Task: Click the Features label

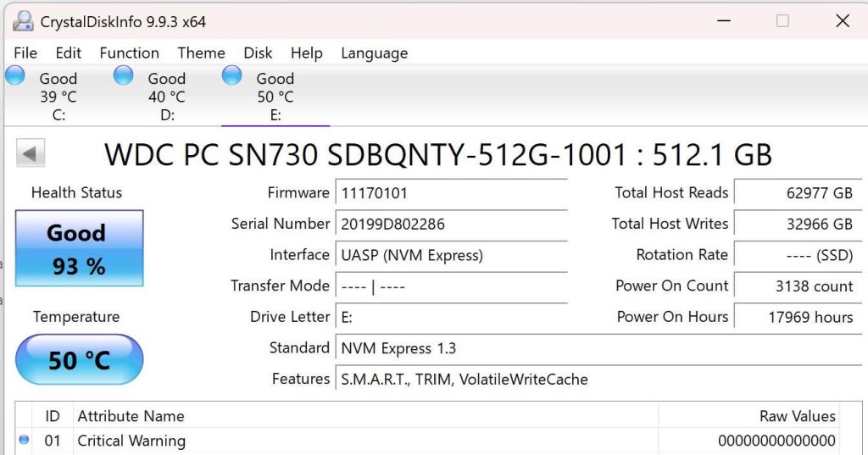Action: [x=301, y=379]
